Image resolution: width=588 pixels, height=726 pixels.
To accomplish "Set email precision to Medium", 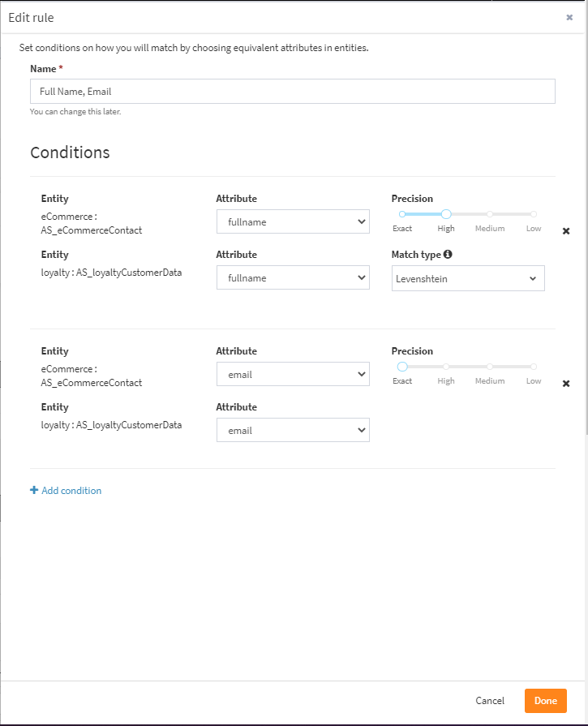I will point(490,367).
